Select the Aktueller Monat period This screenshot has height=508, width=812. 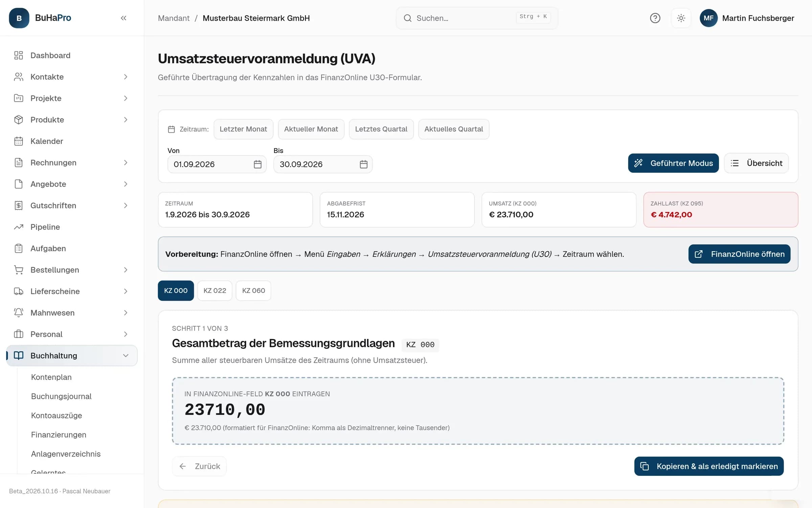point(311,129)
